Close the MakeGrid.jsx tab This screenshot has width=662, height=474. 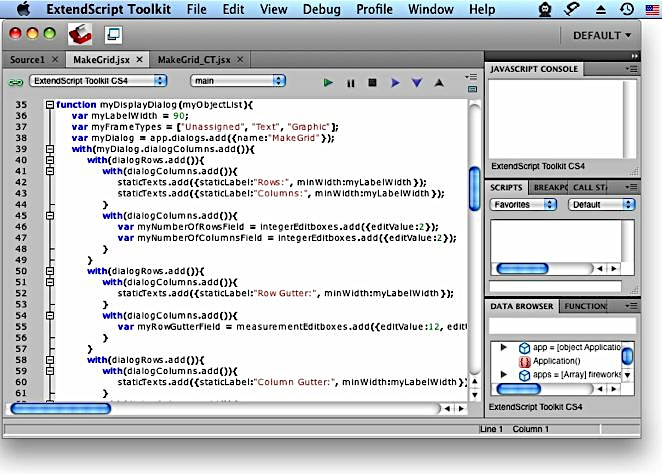coord(139,60)
